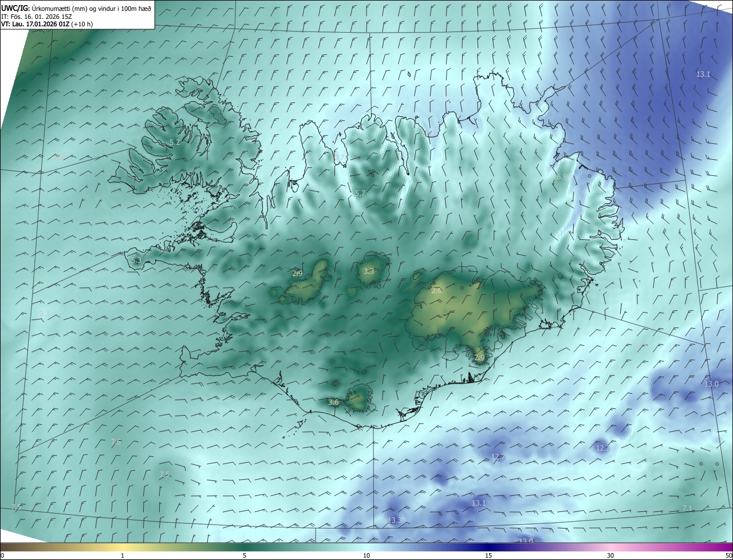Select the 13.3 value south of Iceland
The image size is (733, 560).
pos(395,520)
